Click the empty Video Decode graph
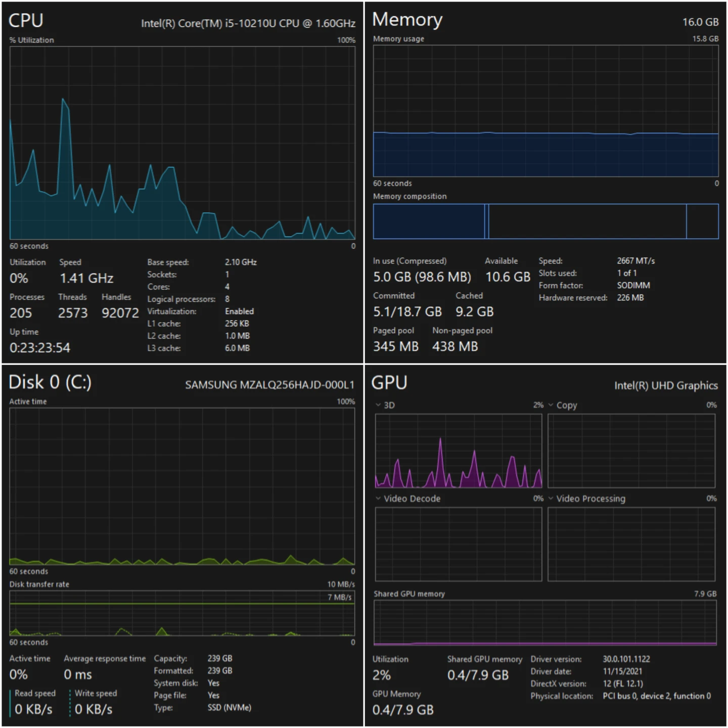 tap(459, 544)
